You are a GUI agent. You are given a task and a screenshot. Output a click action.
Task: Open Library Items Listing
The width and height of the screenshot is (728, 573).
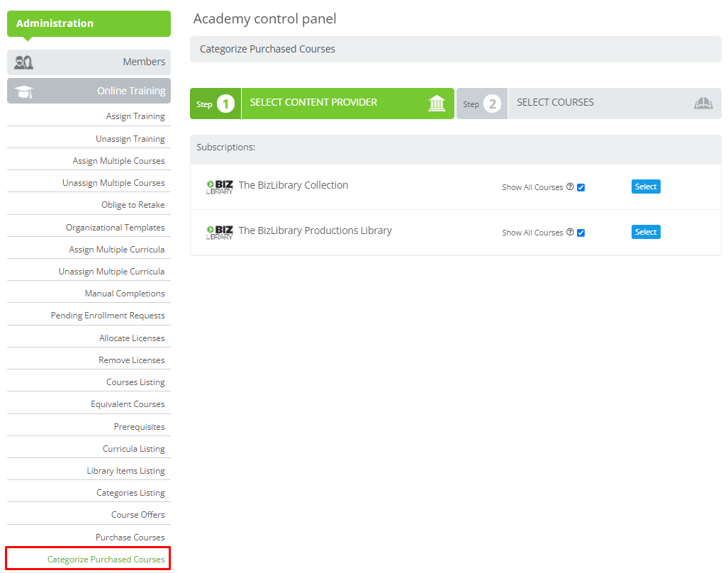coord(125,471)
